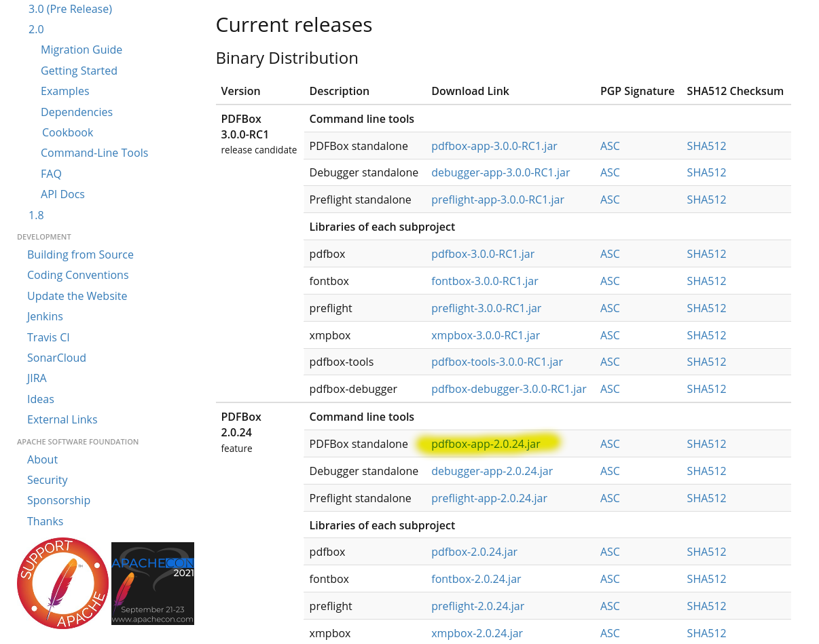Screen dimensions: 819x644
Task: Download pdfbox-3.0.0-RC1.jar library
Action: (x=483, y=254)
